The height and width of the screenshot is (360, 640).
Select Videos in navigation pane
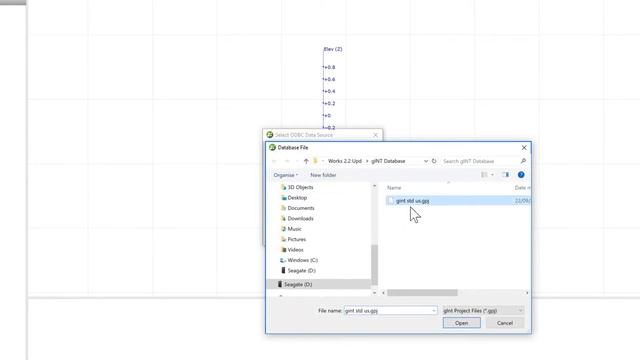coord(292,250)
